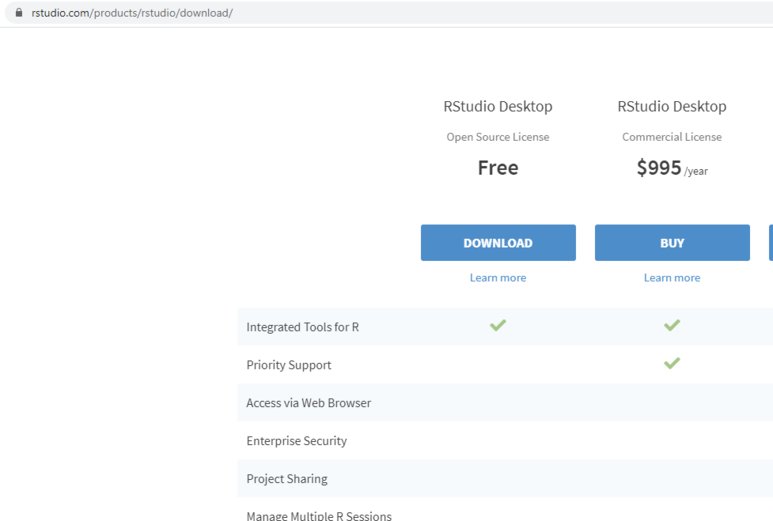The height and width of the screenshot is (521, 773).
Task: Buy the RStudio Desktop Commercial License
Action: pyautogui.click(x=672, y=243)
